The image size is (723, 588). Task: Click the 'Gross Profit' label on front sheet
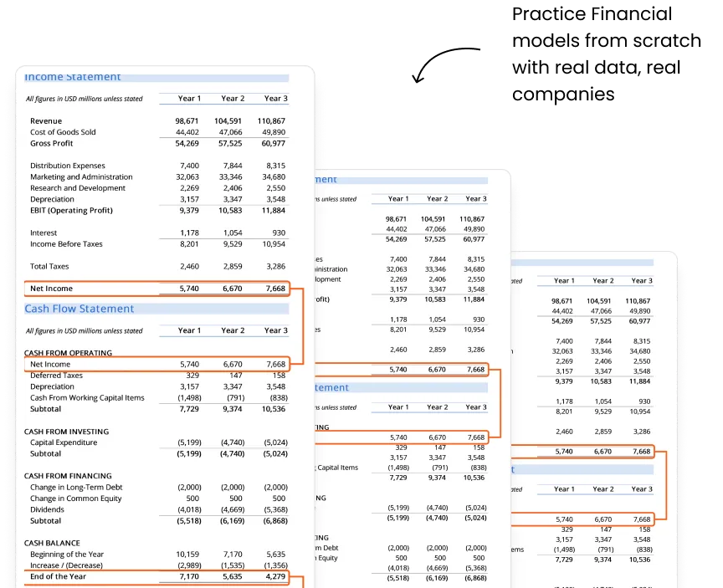coord(51,143)
